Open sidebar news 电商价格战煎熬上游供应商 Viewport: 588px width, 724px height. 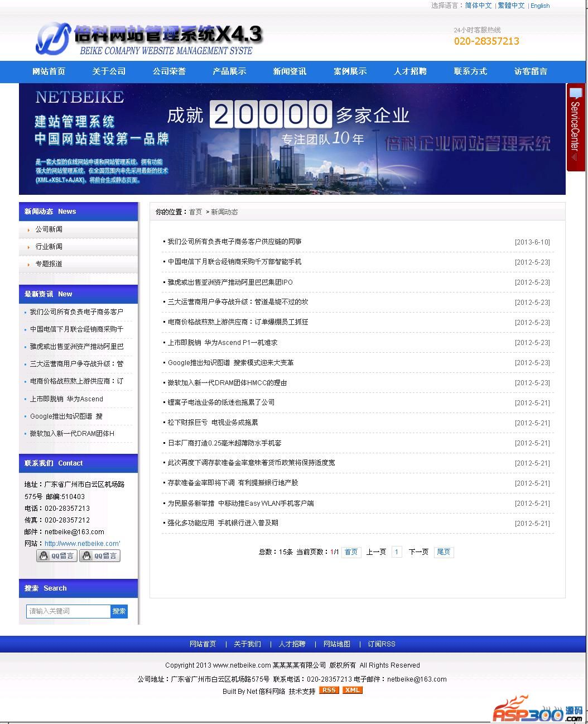pyautogui.click(x=76, y=381)
